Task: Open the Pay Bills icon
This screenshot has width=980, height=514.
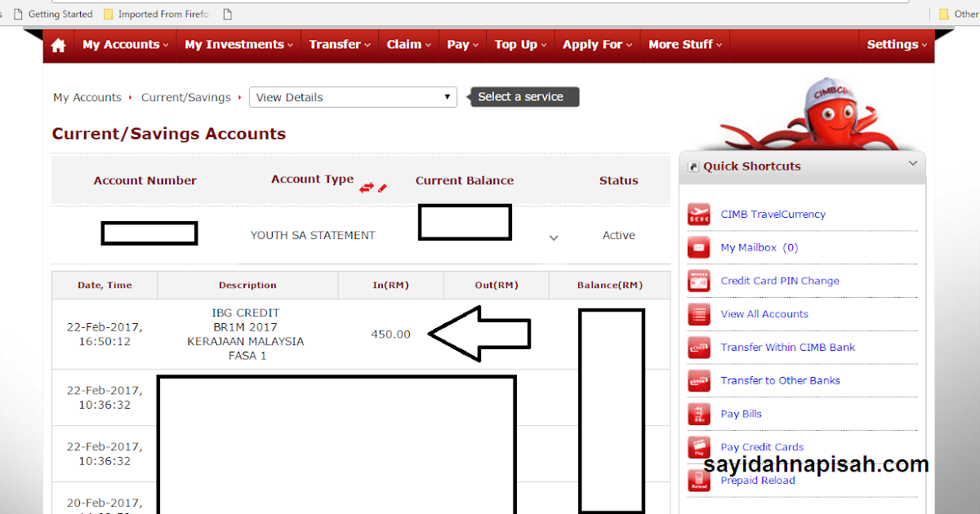Action: pyautogui.click(x=699, y=414)
